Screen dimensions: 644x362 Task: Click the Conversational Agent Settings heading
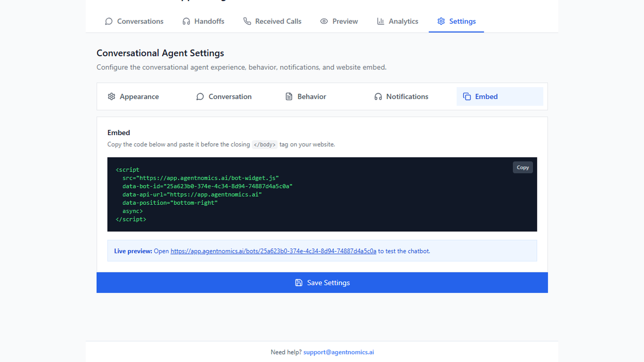click(160, 53)
